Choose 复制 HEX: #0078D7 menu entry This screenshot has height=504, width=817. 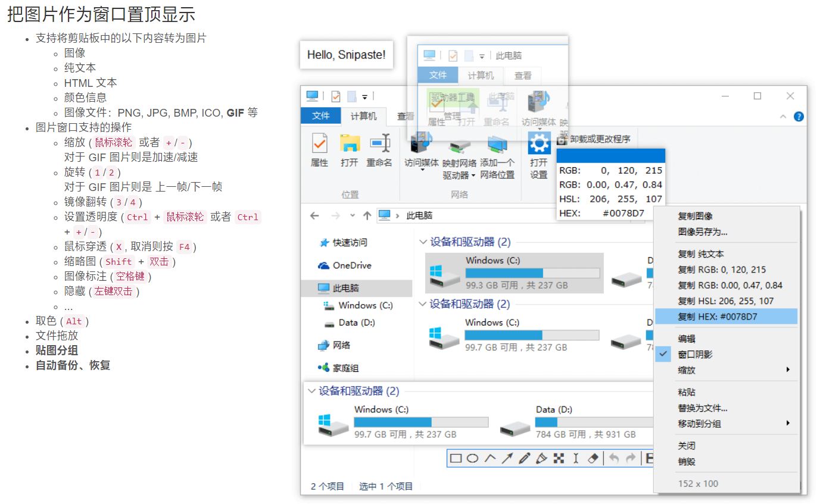coord(726,317)
